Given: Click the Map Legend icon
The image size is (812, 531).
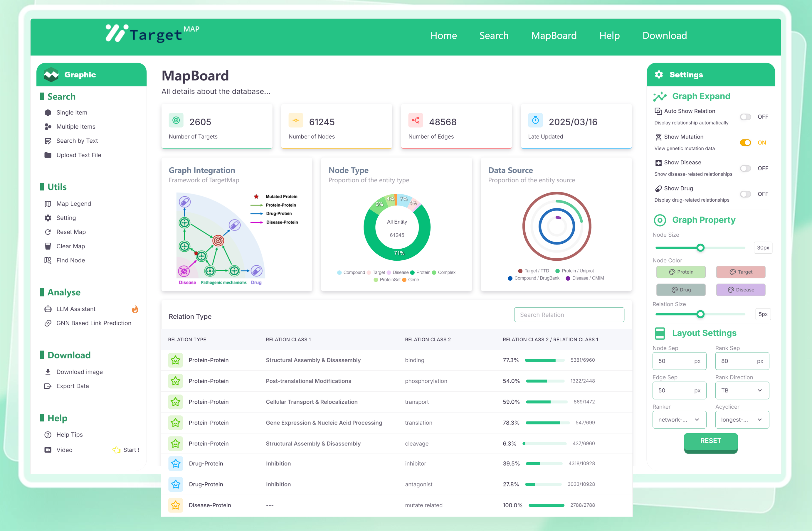Looking at the screenshot, I should tap(48, 204).
